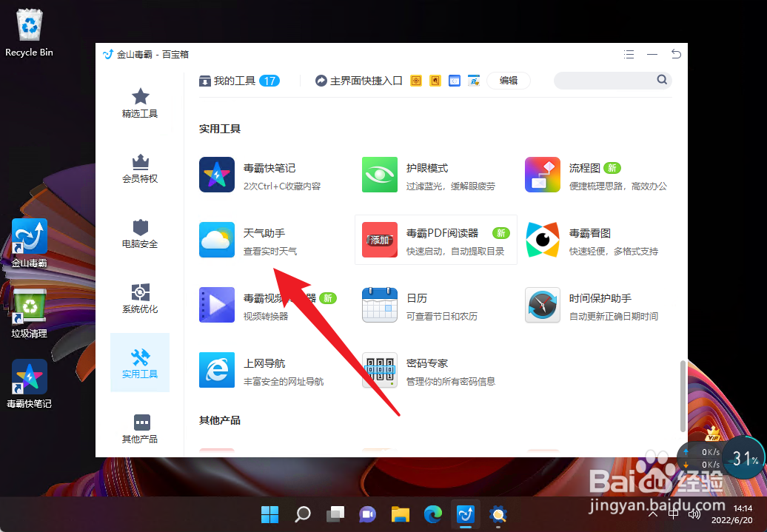Open the hamburger menu in the title bar
767x532 pixels.
[x=629, y=54]
